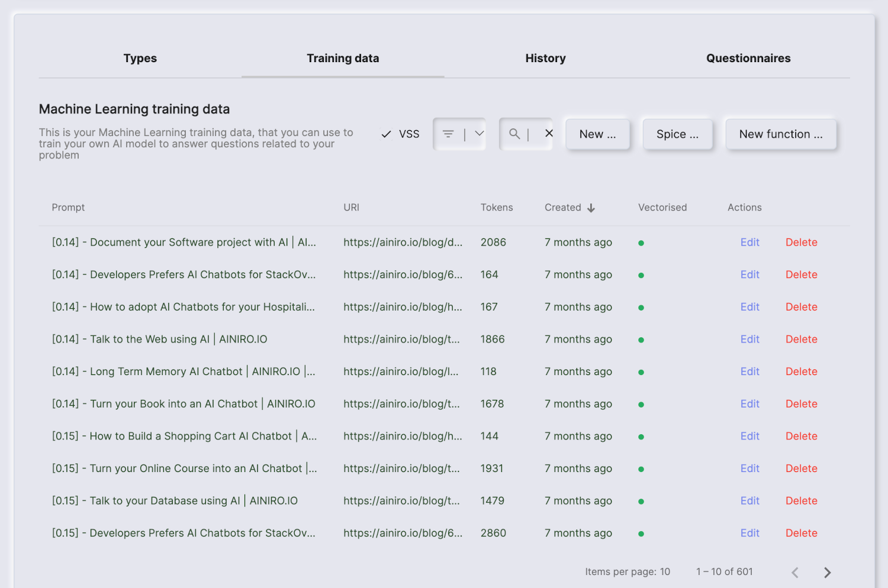This screenshot has width=888, height=588.
Task: Edit the Talk to the Web row
Action: [x=749, y=340]
